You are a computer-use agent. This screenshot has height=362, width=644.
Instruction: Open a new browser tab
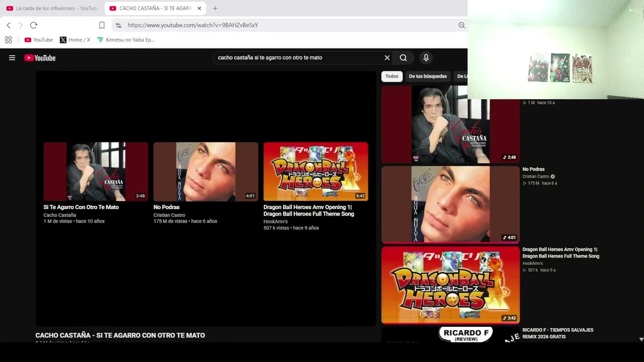215,8
